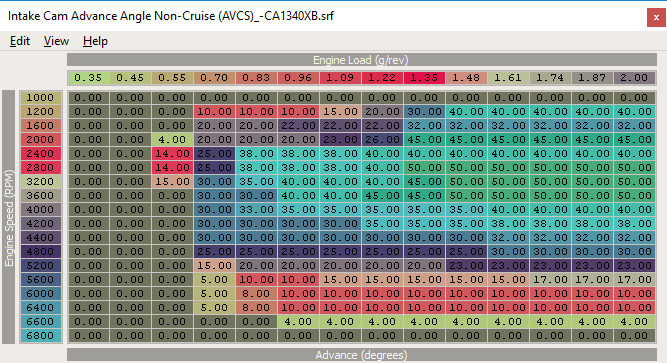This screenshot has height=363, width=667.
Task: Select the 4400 RPM row header
Action: coord(40,237)
